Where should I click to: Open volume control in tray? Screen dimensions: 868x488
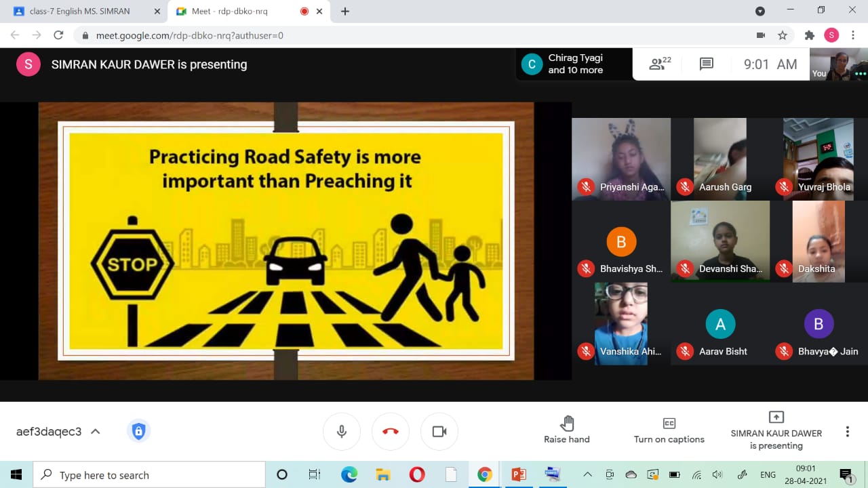[717, 474]
